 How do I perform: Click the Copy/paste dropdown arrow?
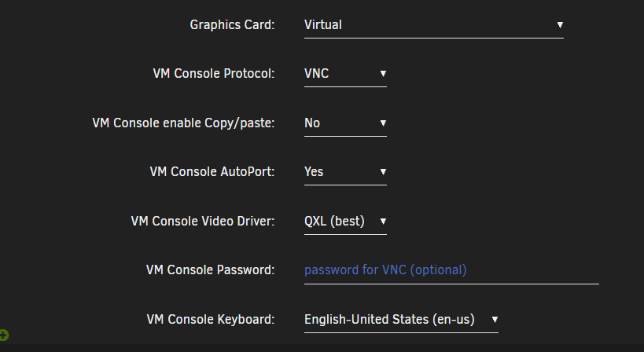tap(383, 123)
